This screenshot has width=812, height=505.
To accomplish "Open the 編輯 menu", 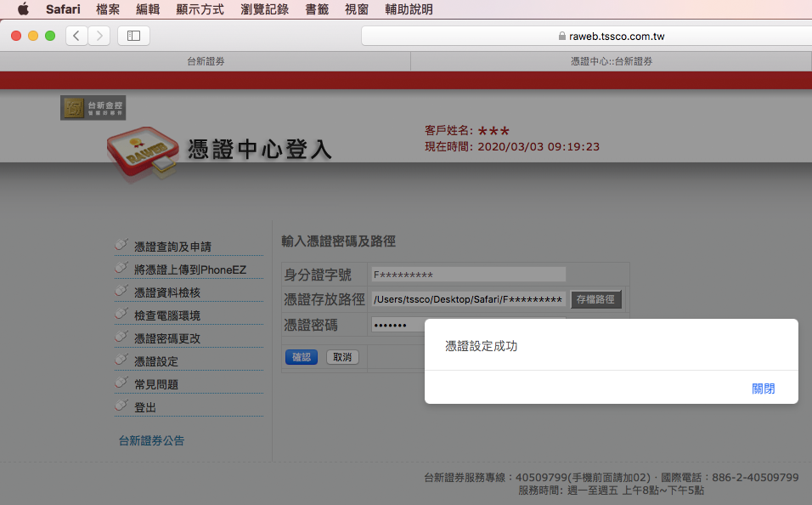I will pyautogui.click(x=148, y=9).
